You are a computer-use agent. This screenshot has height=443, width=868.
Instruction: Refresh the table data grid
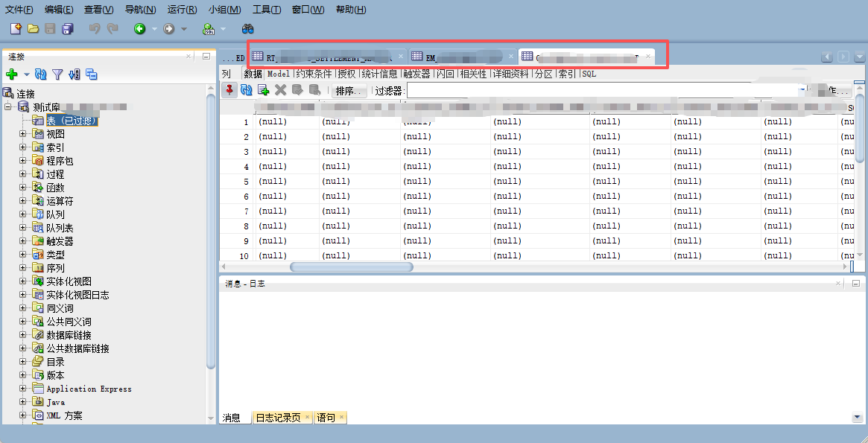(247, 90)
